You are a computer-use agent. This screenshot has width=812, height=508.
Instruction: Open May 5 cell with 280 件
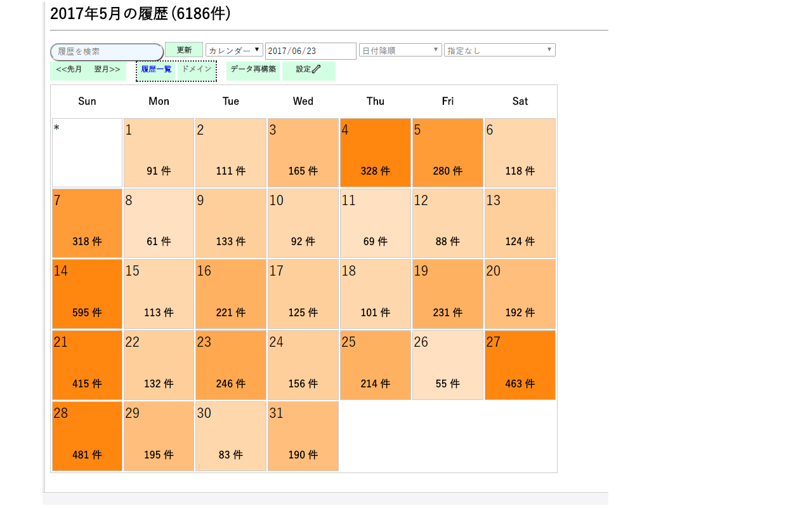click(x=448, y=152)
